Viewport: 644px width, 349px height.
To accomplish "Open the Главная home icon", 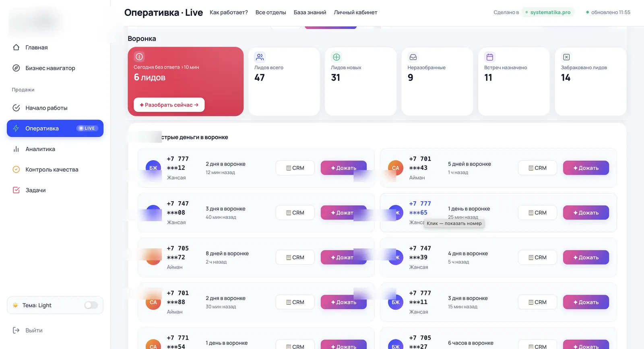I will click(x=16, y=47).
